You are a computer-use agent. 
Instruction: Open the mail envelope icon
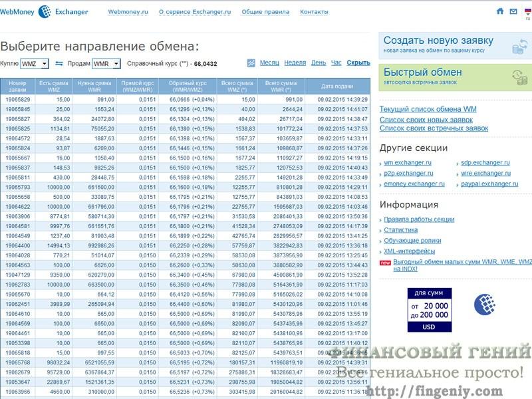(x=513, y=11)
